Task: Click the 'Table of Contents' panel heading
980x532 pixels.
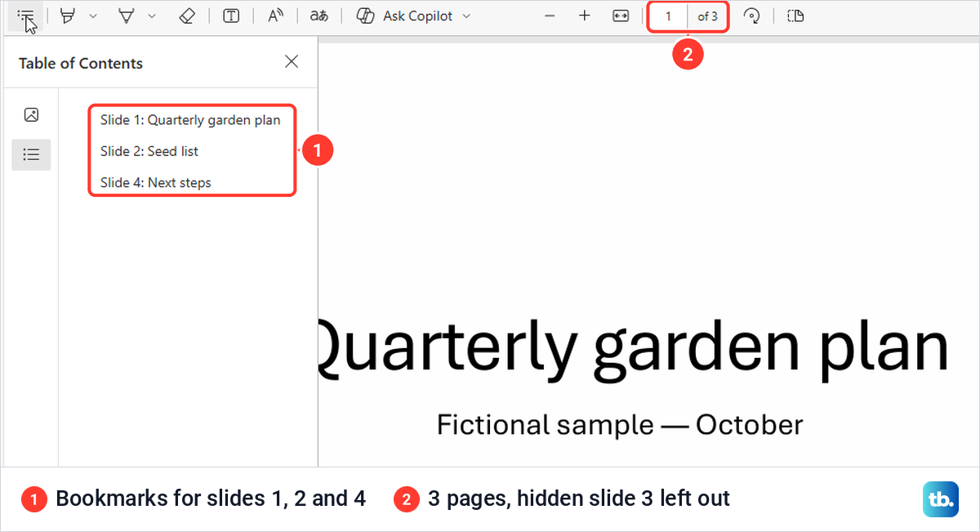Action: point(81,63)
